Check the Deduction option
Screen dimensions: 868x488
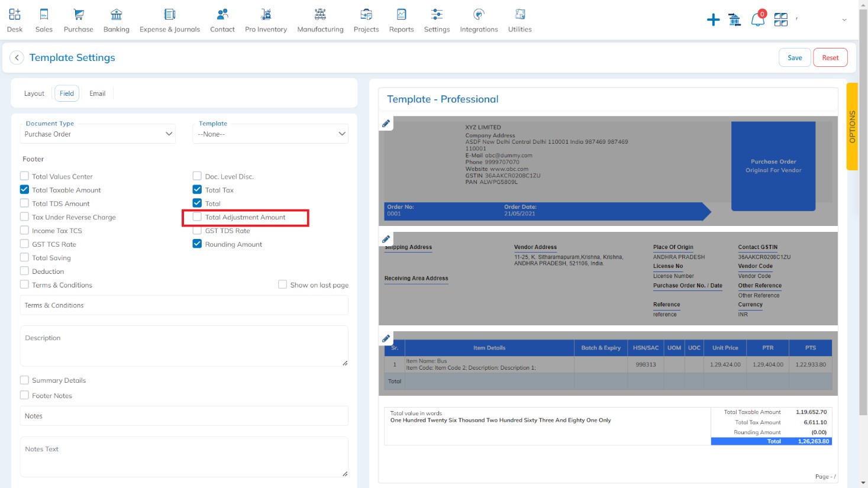click(x=24, y=271)
